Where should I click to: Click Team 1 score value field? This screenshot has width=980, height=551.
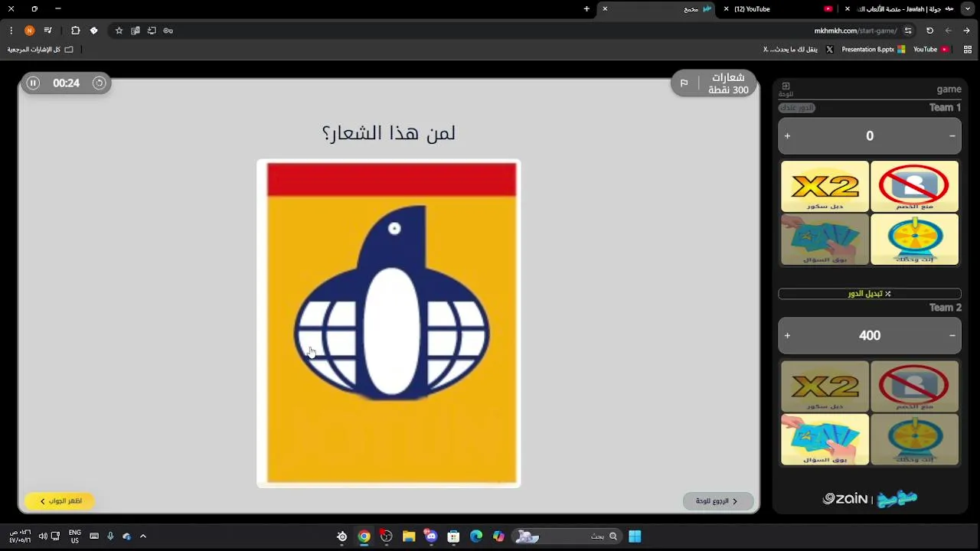870,135
